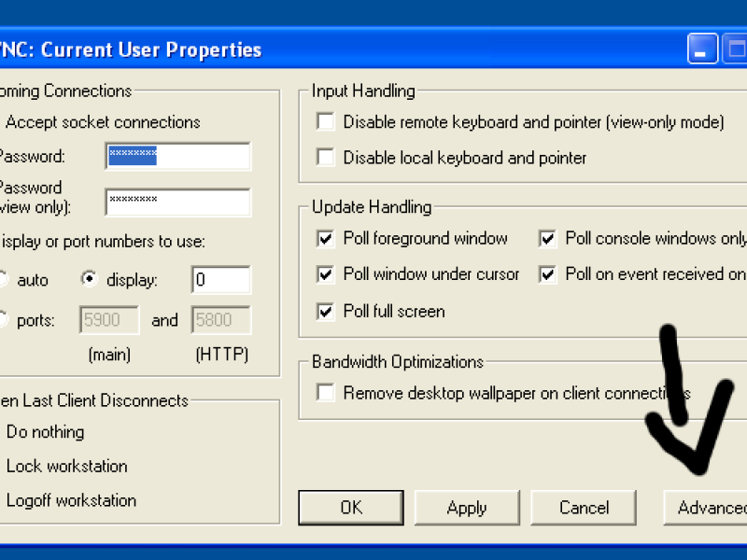Toggle Poll window under cursor
This screenshot has height=560, width=747.
325,274
